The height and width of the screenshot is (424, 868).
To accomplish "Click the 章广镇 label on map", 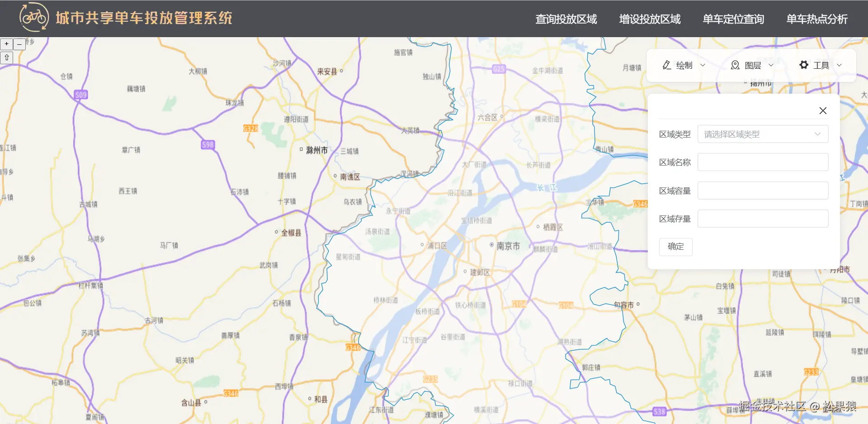I will (x=131, y=150).
